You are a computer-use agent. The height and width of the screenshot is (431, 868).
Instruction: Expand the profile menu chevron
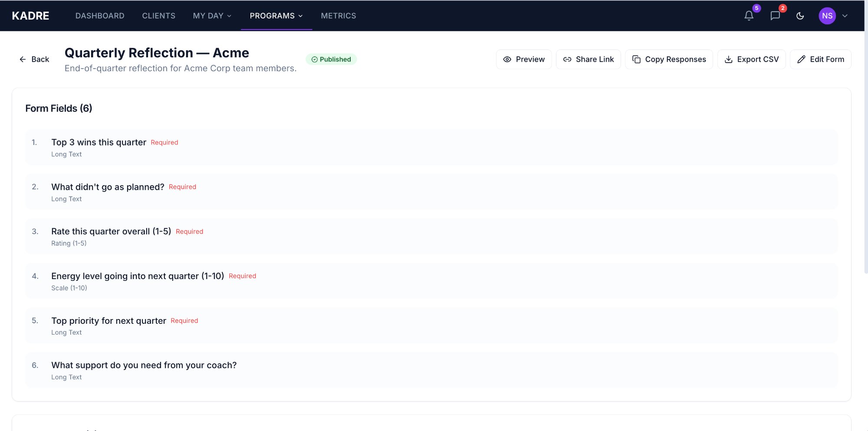click(845, 16)
